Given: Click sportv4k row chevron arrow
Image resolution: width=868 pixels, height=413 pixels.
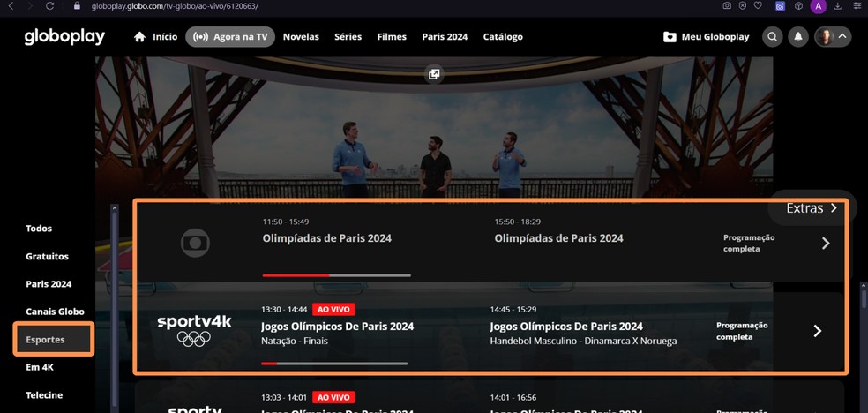Looking at the screenshot, I should [818, 331].
